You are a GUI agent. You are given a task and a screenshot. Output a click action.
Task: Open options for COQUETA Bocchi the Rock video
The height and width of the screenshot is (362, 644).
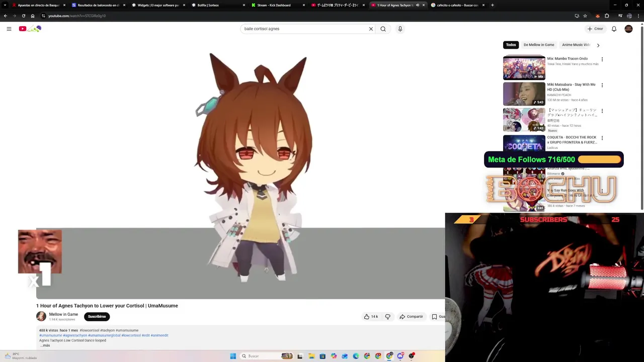(x=602, y=138)
